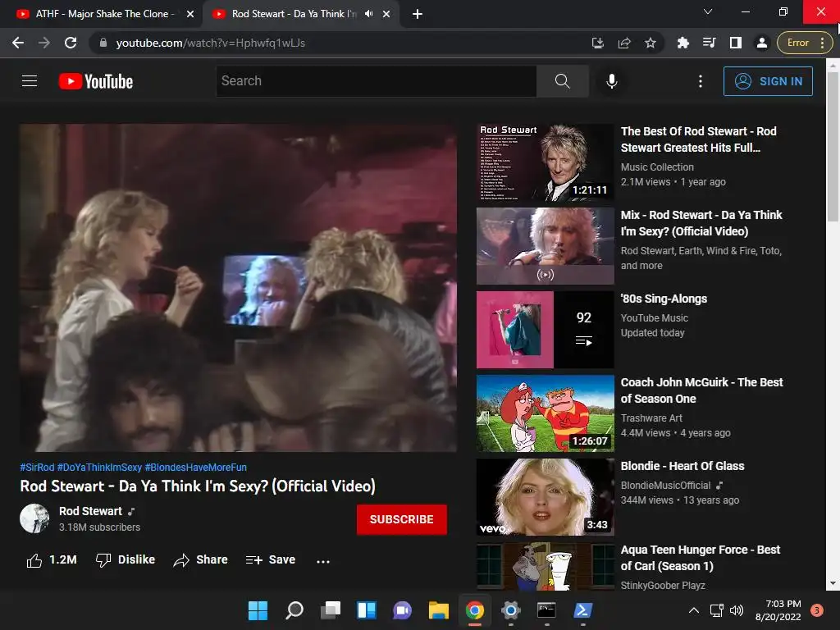Share this page icon in toolbar
This screenshot has width=840, height=630.
[x=624, y=43]
